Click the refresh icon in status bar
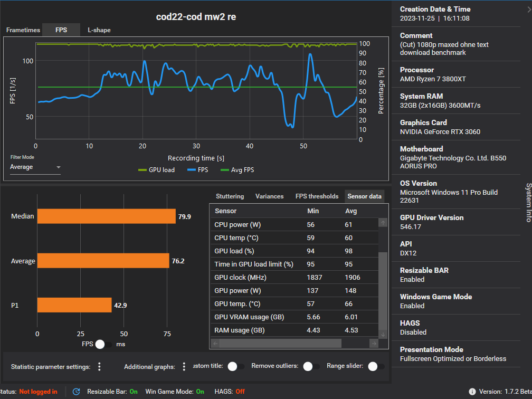This screenshot has height=399, width=532. 77,392
